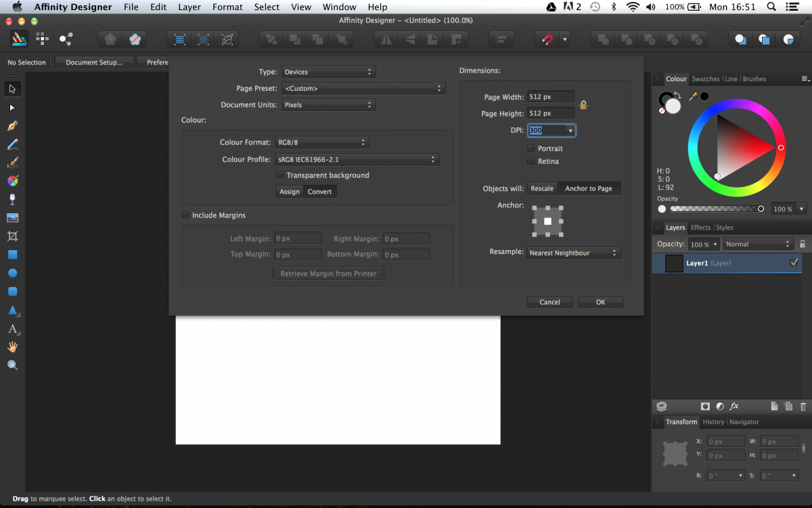Click the adjustment layer icon
Screen dimensions: 812x508
coord(720,406)
